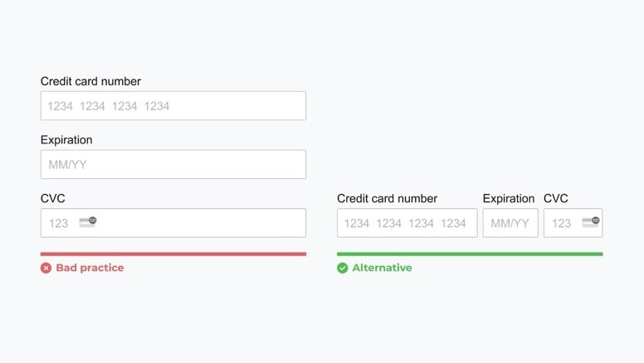644x363 pixels.
Task: Click the red divider bar
Action: [x=173, y=254]
